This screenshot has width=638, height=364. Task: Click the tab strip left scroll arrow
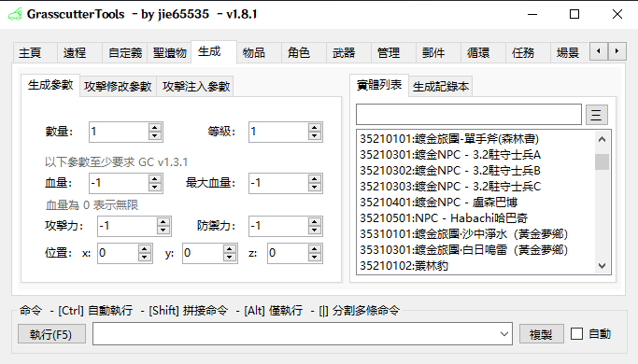tap(599, 51)
